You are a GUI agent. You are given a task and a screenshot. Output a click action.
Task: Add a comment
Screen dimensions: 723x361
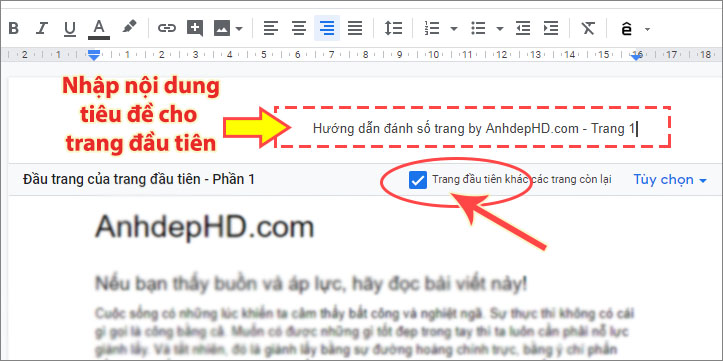(x=195, y=29)
